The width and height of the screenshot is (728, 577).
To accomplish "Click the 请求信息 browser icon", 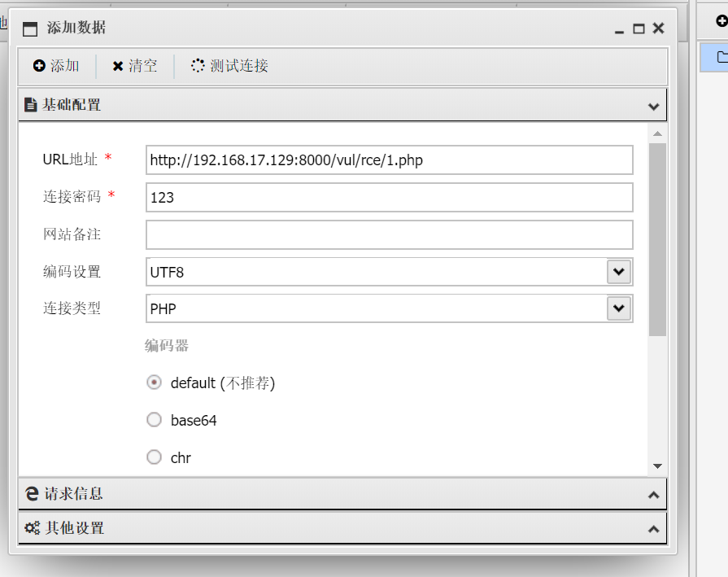I will click(x=33, y=494).
